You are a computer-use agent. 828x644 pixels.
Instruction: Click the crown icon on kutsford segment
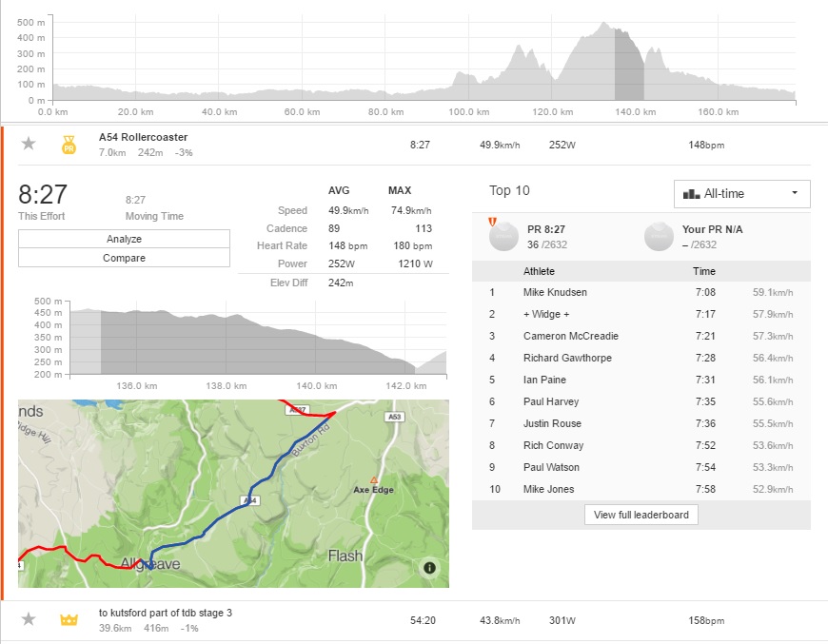tap(69, 620)
